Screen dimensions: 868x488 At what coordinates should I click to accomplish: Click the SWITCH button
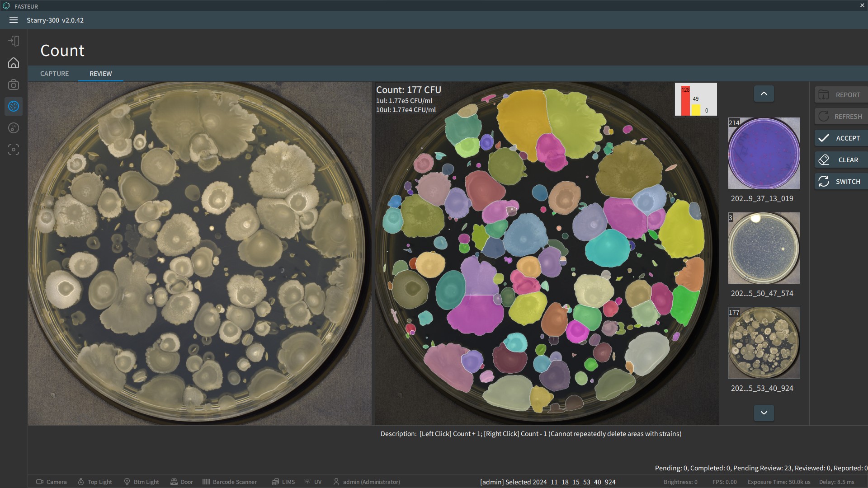point(841,182)
